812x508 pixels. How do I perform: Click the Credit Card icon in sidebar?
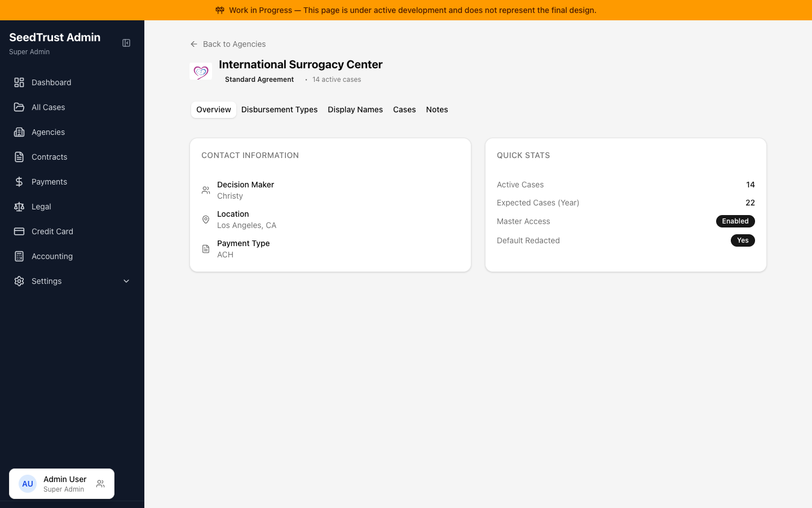(19, 231)
